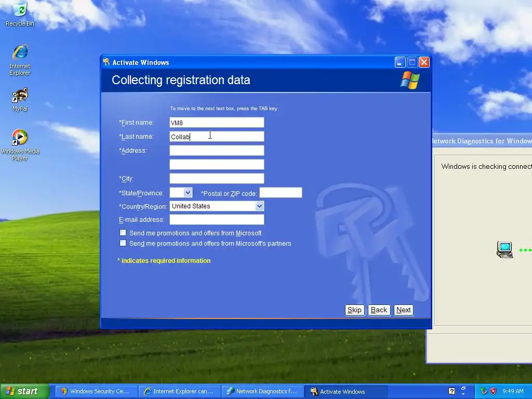Open the MyPal desktop shortcut
The width and height of the screenshot is (532, 399).
pyautogui.click(x=20, y=100)
